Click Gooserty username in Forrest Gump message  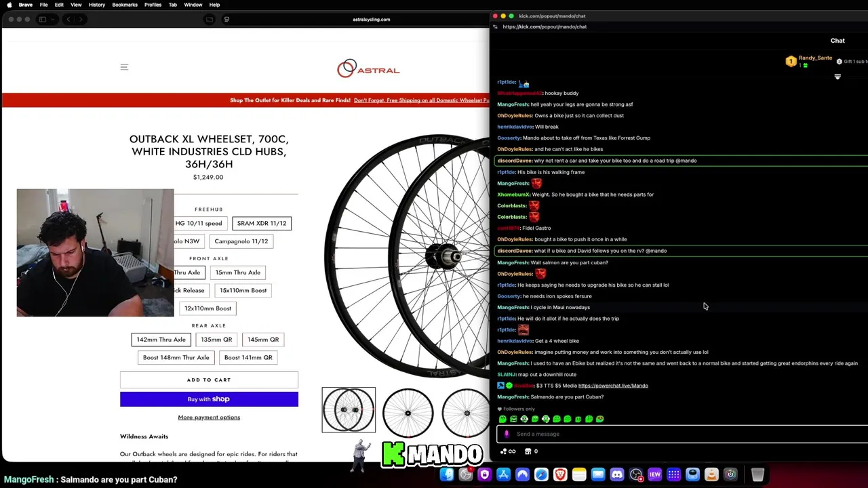click(x=509, y=138)
